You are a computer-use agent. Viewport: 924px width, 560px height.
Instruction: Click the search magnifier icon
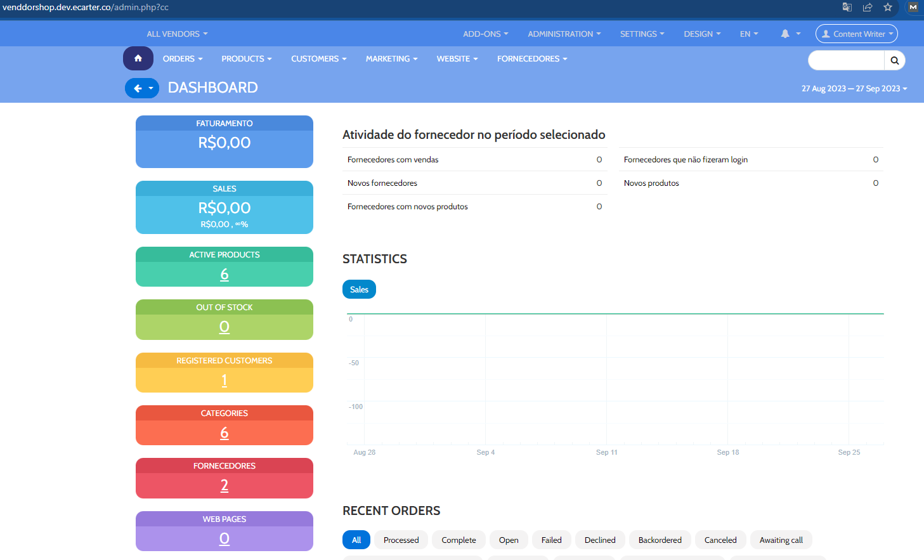(894, 61)
